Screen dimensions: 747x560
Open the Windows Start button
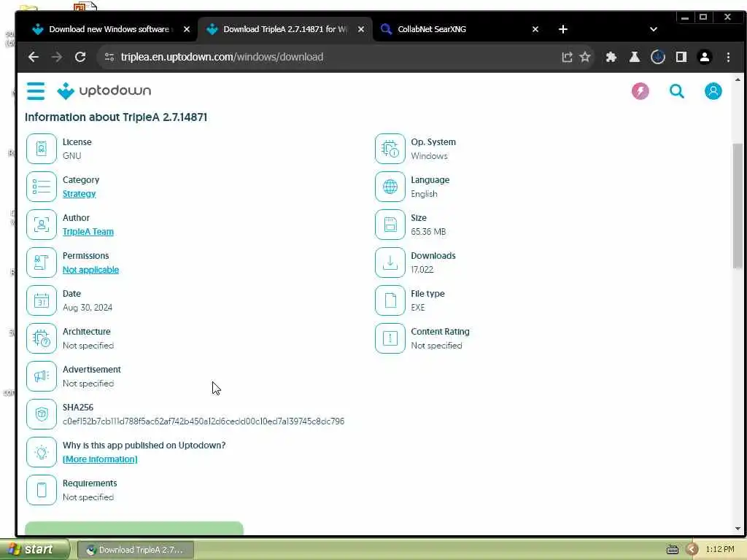[x=34, y=550]
